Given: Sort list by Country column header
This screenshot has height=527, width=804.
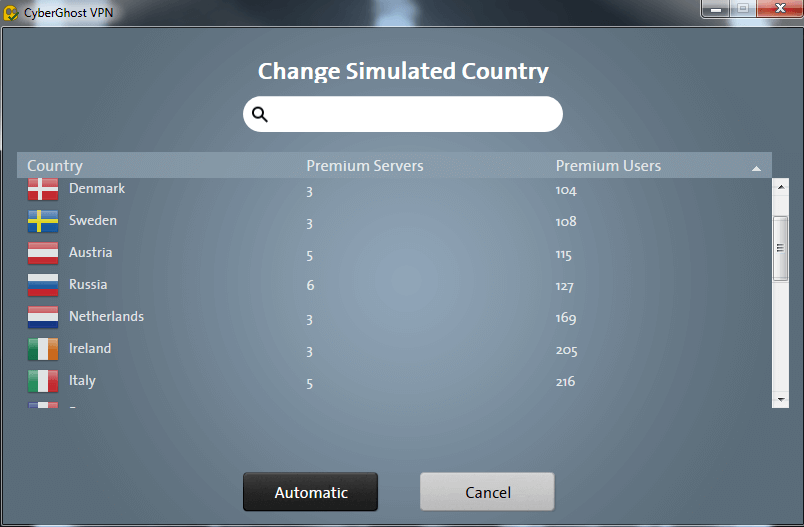Looking at the screenshot, I should [x=55, y=166].
